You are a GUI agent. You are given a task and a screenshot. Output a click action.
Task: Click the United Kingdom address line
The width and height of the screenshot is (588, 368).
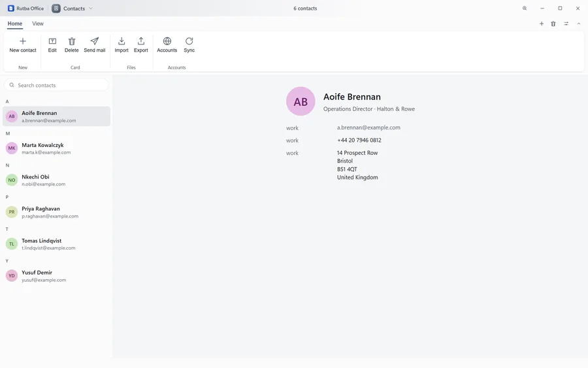(357, 177)
